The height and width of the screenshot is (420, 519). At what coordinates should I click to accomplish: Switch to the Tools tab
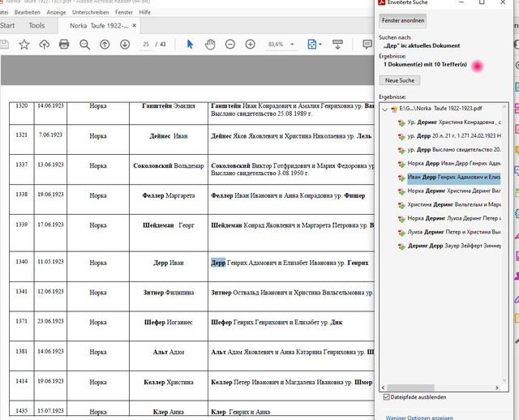pos(36,25)
